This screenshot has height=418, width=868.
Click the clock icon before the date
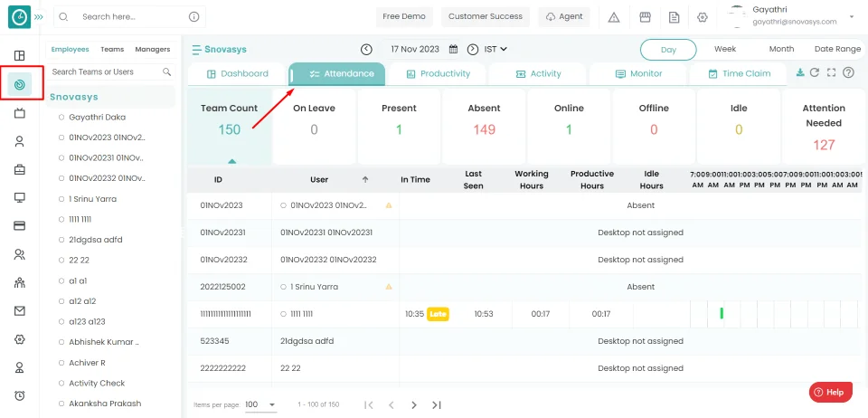click(366, 49)
